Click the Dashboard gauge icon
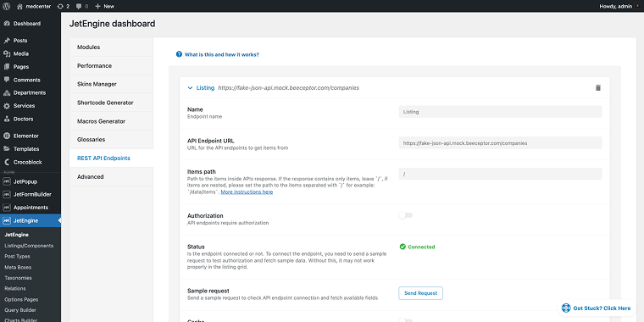The height and width of the screenshot is (322, 644). (x=7, y=24)
